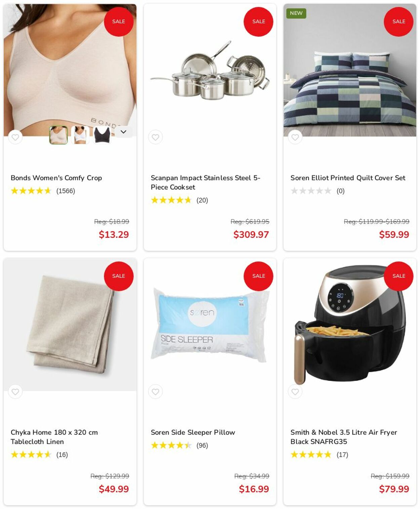The height and width of the screenshot is (509, 420).
Task: Click the $79.99 air fryer price
Action: [x=394, y=489]
